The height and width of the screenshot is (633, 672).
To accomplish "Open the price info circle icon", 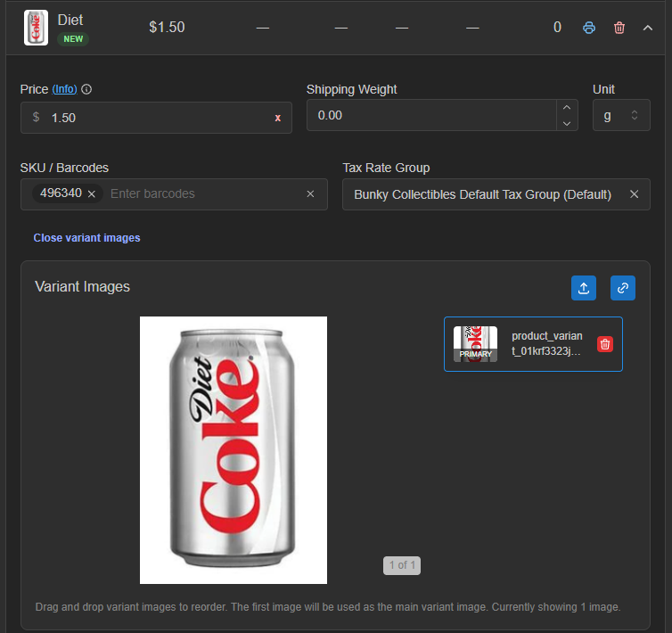I will [x=86, y=89].
